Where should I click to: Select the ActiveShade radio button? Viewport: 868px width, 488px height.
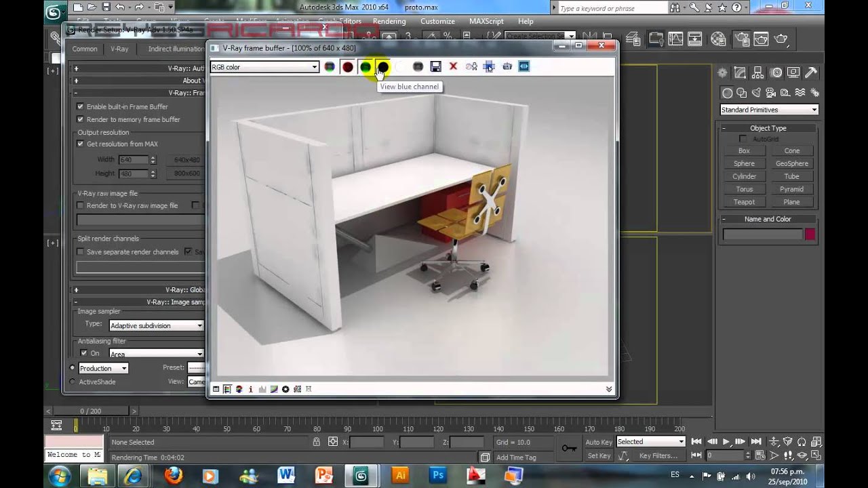(x=73, y=382)
